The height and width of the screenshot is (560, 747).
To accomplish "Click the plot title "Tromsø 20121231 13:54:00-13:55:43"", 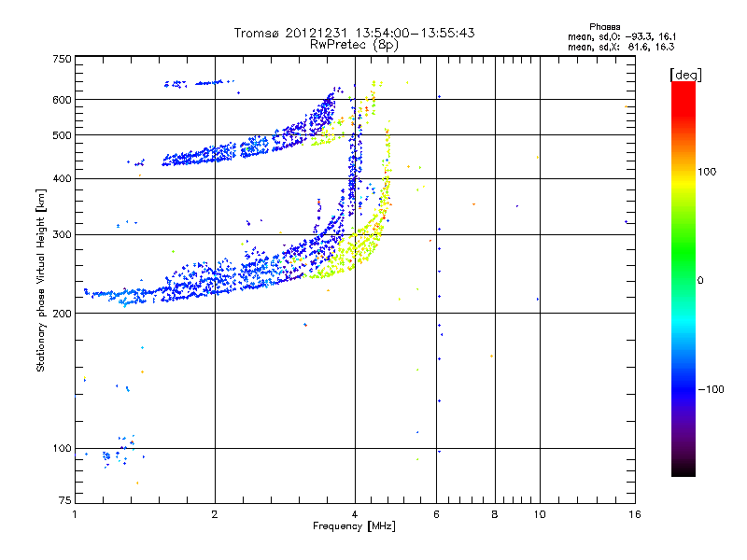I will (354, 33).
